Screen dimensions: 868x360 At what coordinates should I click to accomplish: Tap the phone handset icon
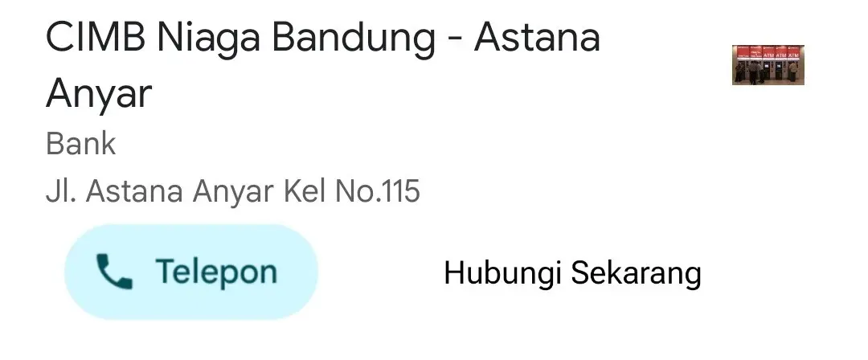[x=114, y=272]
